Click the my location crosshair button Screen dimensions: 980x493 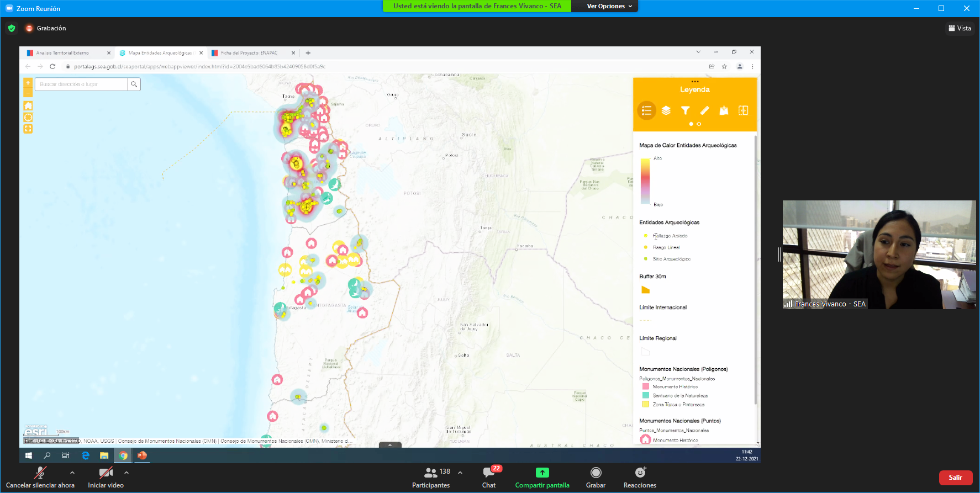28,117
